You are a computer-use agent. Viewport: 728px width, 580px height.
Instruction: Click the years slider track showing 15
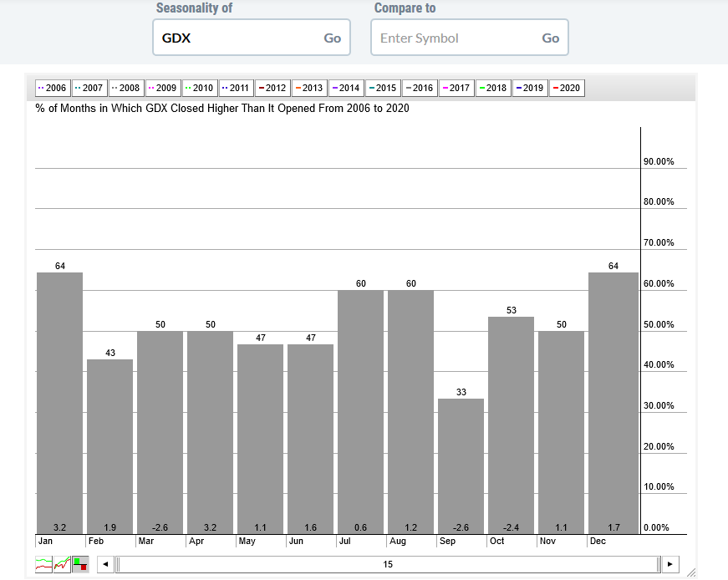tap(388, 564)
